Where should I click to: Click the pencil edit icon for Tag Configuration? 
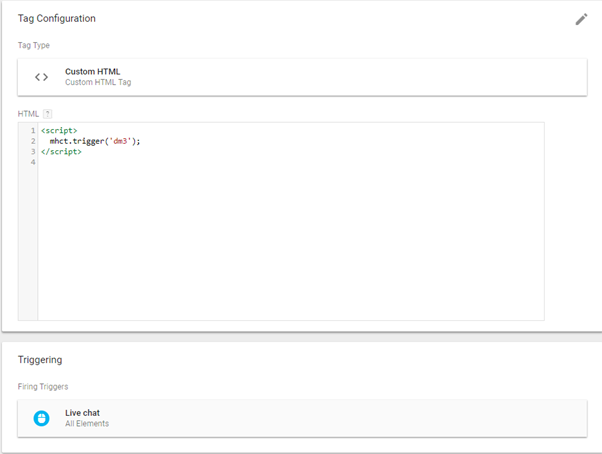tap(581, 19)
